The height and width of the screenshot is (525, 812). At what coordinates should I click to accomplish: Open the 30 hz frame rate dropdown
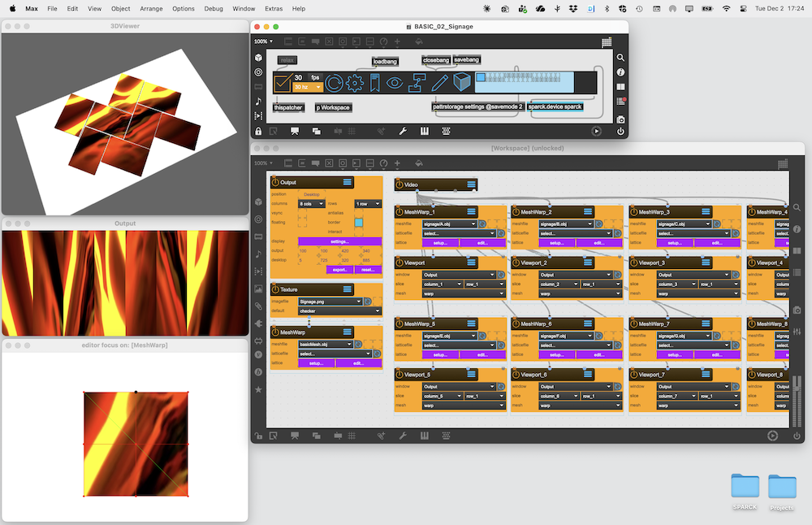point(307,87)
